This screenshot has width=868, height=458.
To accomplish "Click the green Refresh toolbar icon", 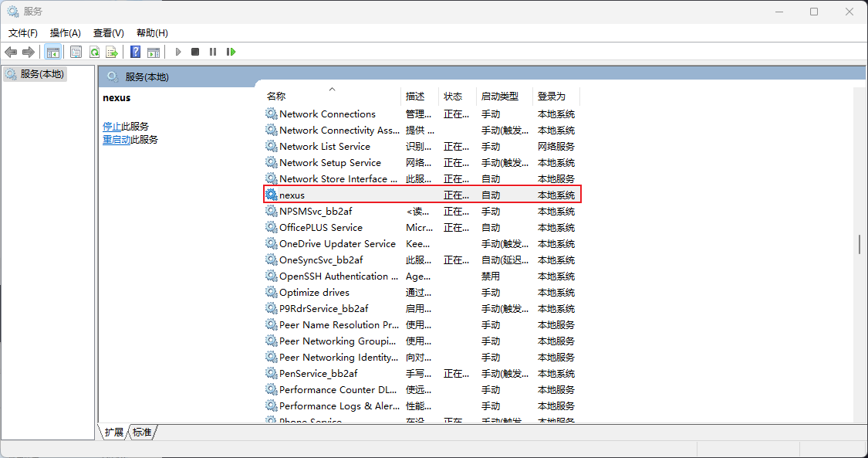I will [x=94, y=52].
